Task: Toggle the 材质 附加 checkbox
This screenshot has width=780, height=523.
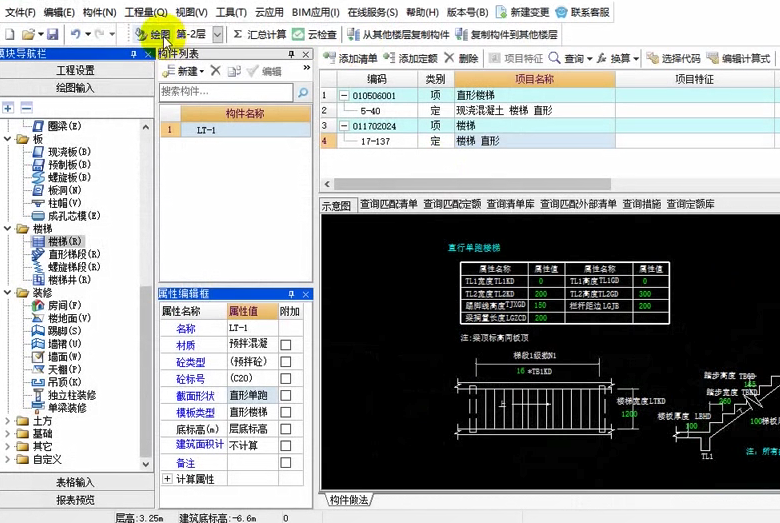Action: coord(286,345)
